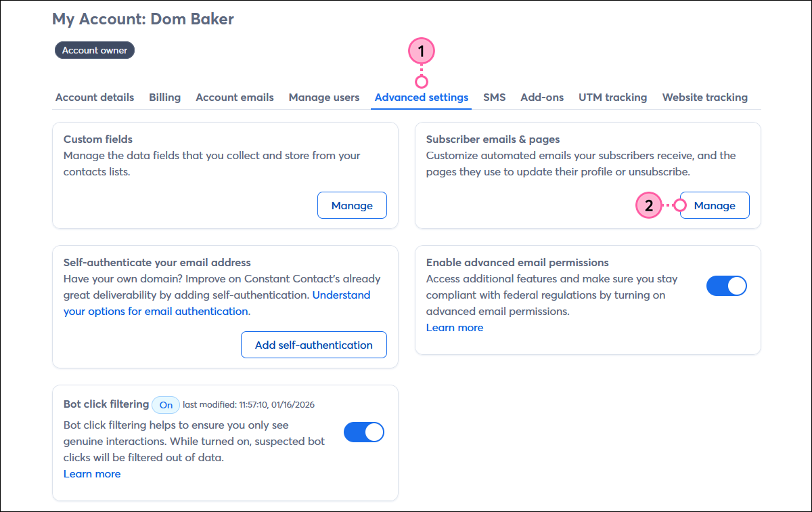
Task: Disable advanced email permissions toggle
Action: (x=726, y=286)
